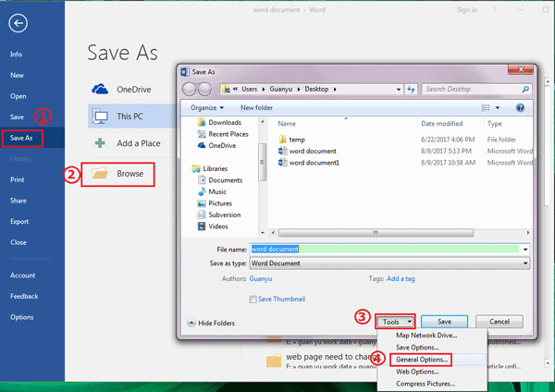Choose Save Options from Tools menu

point(418,348)
